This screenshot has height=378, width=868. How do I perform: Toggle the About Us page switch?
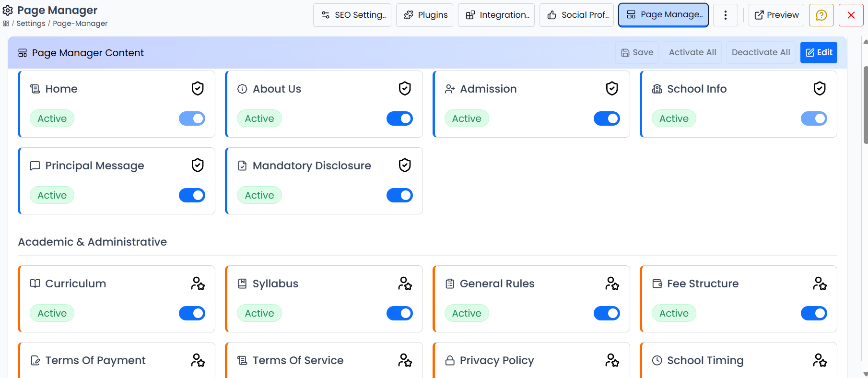pyautogui.click(x=399, y=118)
